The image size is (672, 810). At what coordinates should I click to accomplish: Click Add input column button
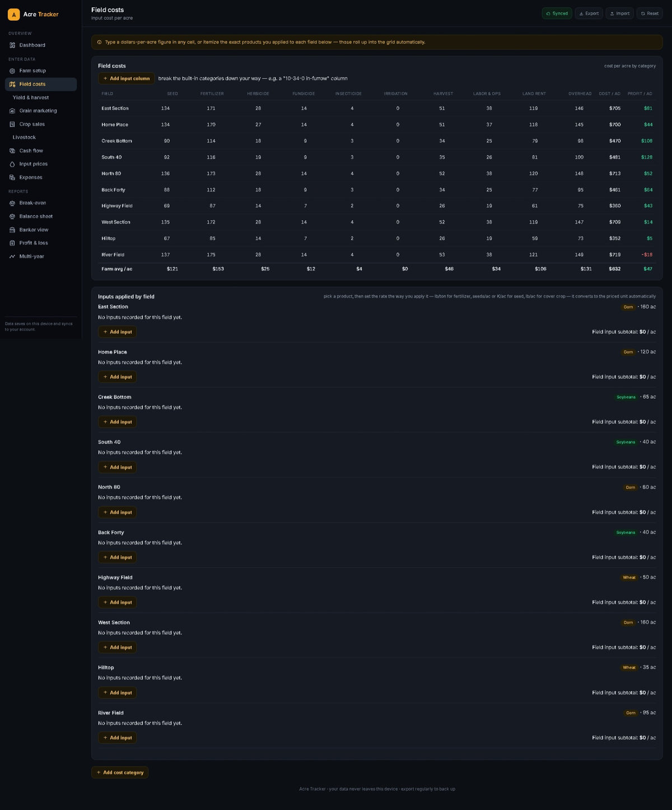(126, 78)
